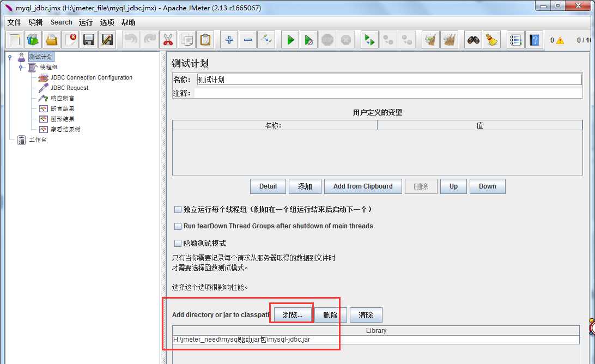Click the Redo arrow icon
The image size is (595, 364).
pyautogui.click(x=149, y=39)
